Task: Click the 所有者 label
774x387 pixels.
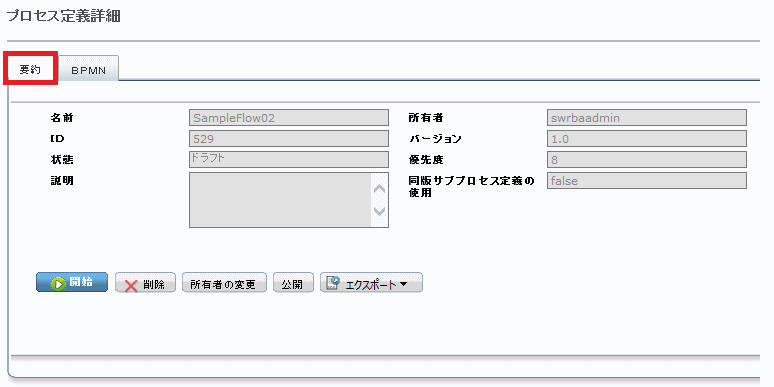Action: pos(426,118)
